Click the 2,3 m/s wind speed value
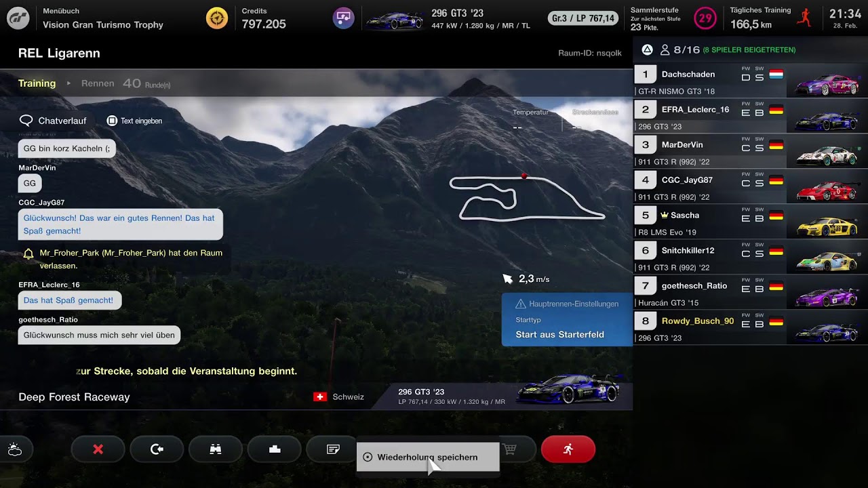This screenshot has width=868, height=488. (534, 279)
